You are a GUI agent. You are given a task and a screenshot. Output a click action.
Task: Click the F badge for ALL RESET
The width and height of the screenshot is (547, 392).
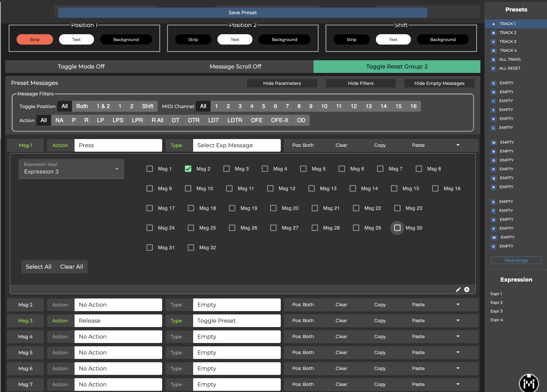point(494,68)
